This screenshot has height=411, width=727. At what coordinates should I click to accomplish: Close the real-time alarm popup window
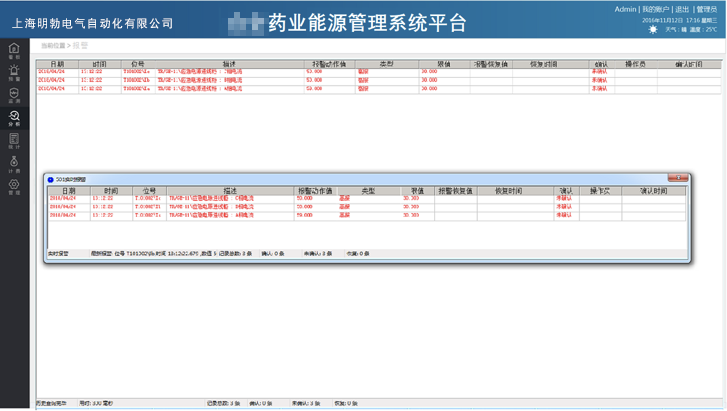[679, 179]
